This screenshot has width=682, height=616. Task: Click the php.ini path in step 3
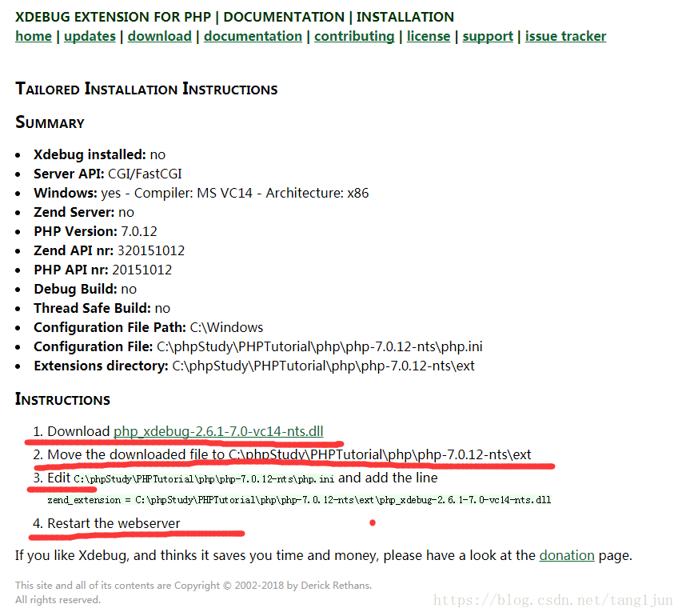click(204, 479)
